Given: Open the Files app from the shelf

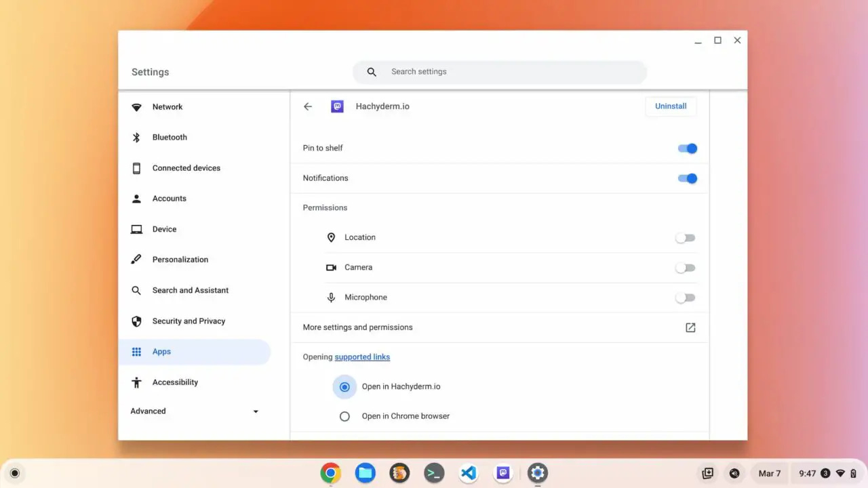Looking at the screenshot, I should pos(365,473).
